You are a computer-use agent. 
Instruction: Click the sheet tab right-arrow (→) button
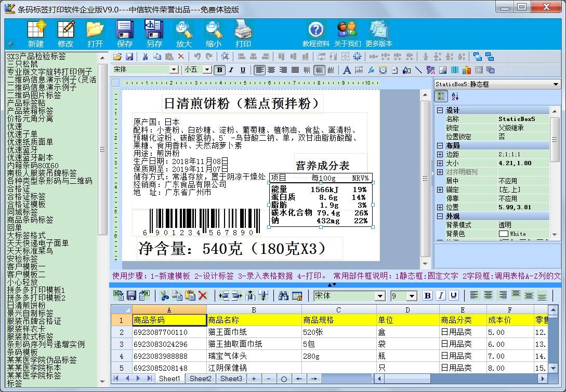point(314,379)
